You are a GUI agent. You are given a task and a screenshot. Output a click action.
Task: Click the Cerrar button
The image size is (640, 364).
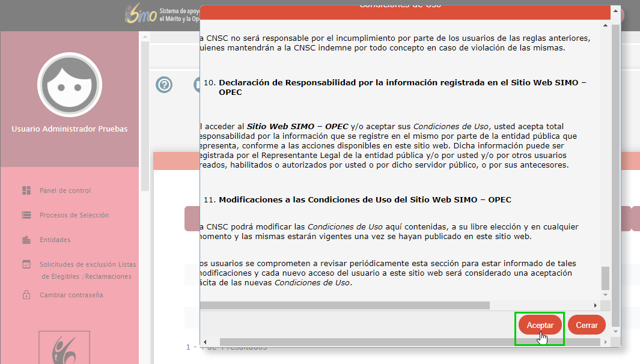coord(586,325)
